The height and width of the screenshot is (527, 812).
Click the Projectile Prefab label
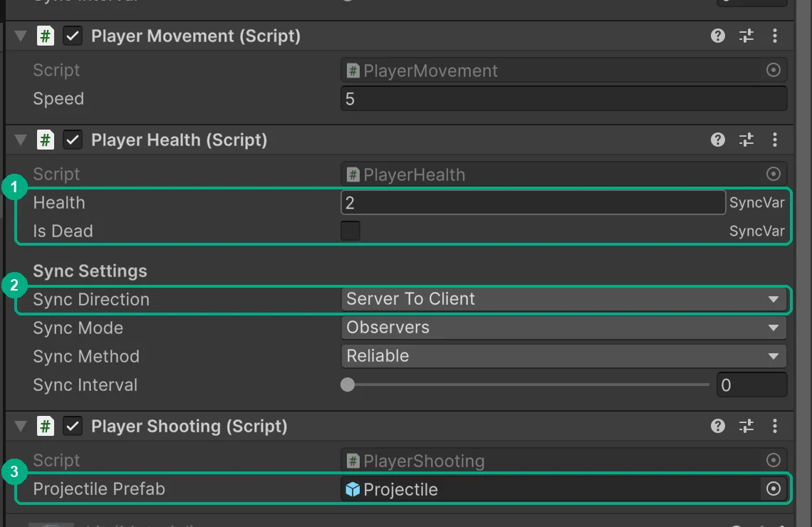99,489
